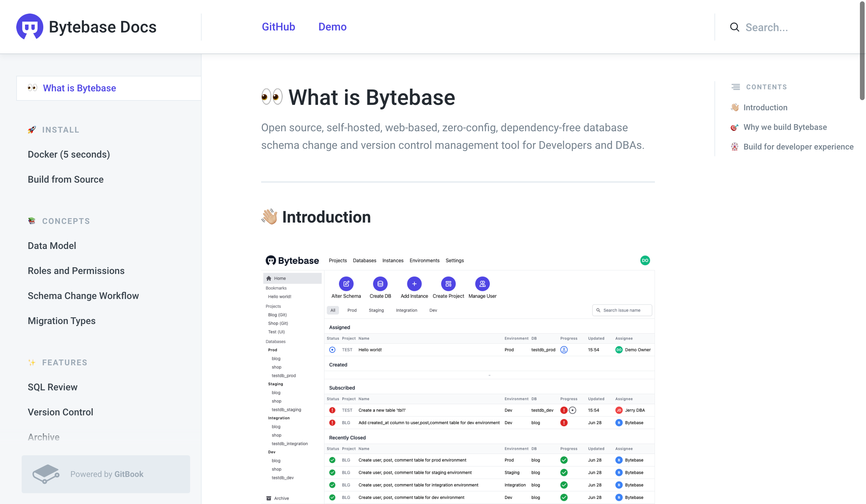Open Roles and Permissions page
This screenshot has height=504, width=866.
coord(76,270)
